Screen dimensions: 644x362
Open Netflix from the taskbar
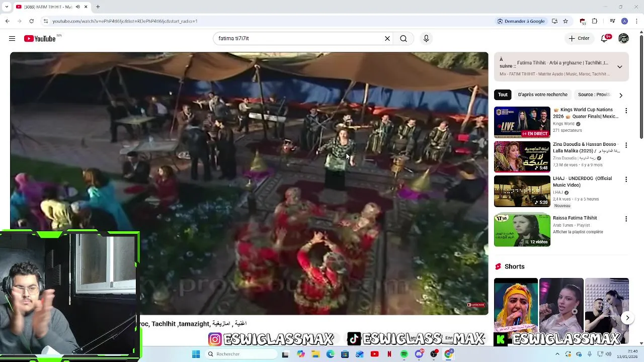389,354
